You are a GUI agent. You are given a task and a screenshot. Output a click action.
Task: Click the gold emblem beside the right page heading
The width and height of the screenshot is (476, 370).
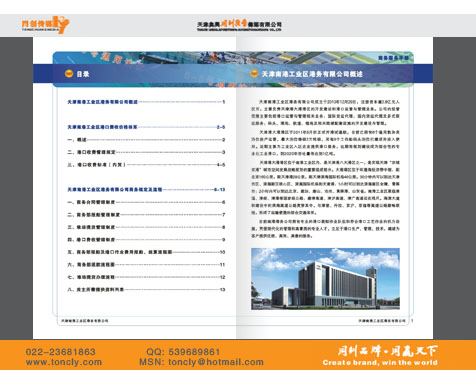coord(254,74)
